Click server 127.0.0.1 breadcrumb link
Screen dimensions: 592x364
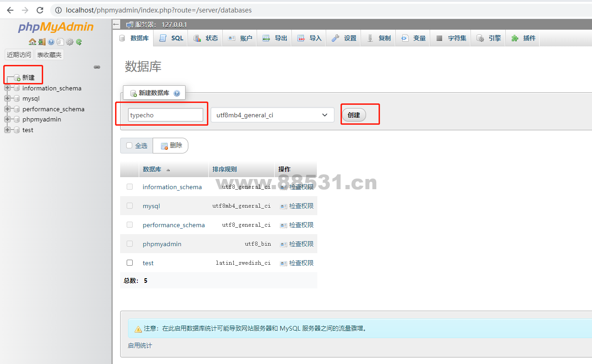(x=161, y=25)
